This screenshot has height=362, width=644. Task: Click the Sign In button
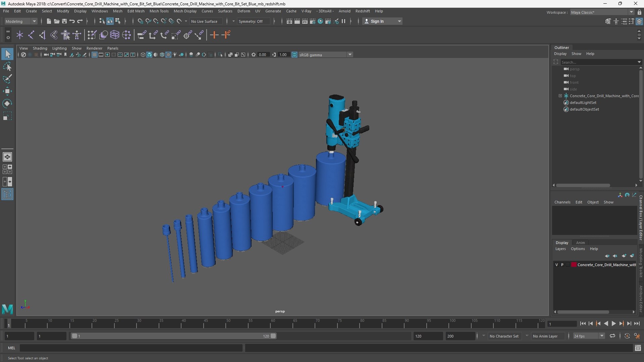[382, 21]
